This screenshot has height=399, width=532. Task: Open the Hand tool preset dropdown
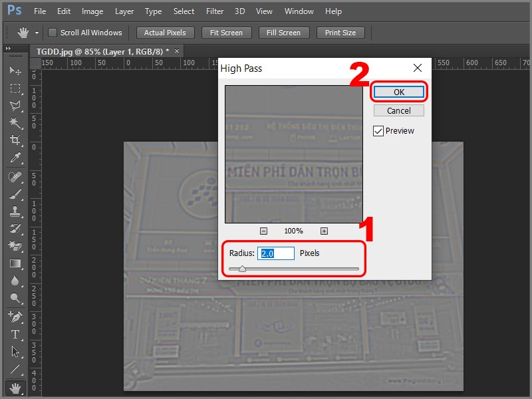(37, 33)
